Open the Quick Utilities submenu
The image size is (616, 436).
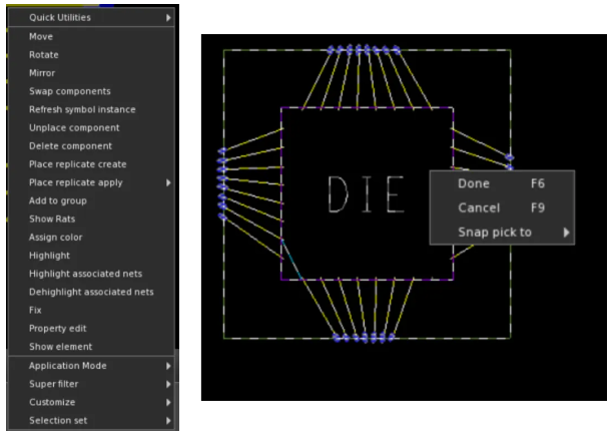[91, 18]
